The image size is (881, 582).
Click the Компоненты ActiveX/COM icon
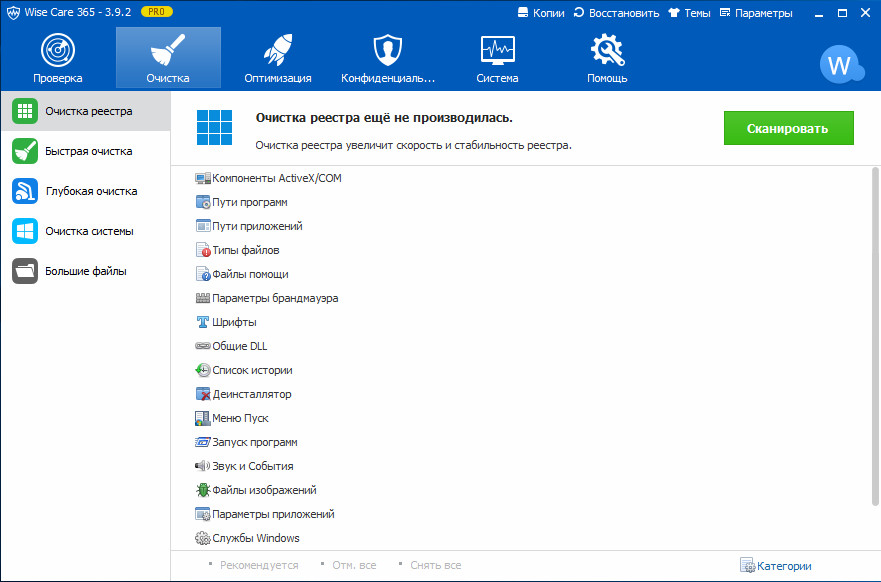click(x=202, y=178)
